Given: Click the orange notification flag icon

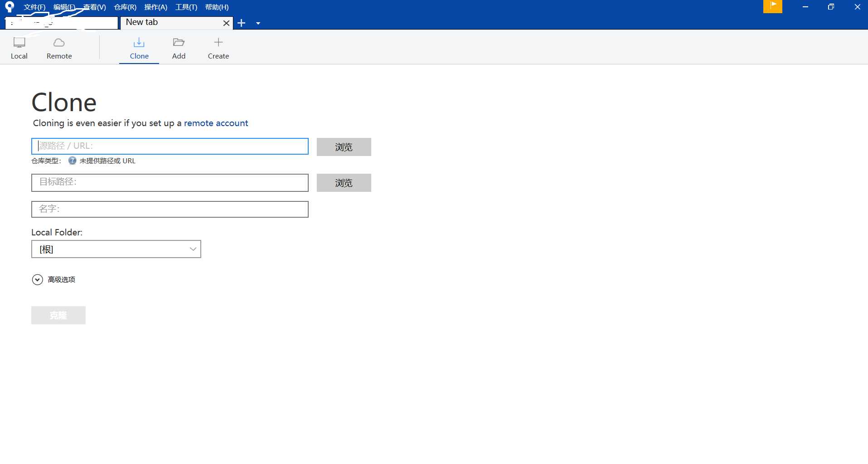Looking at the screenshot, I should (x=772, y=6).
